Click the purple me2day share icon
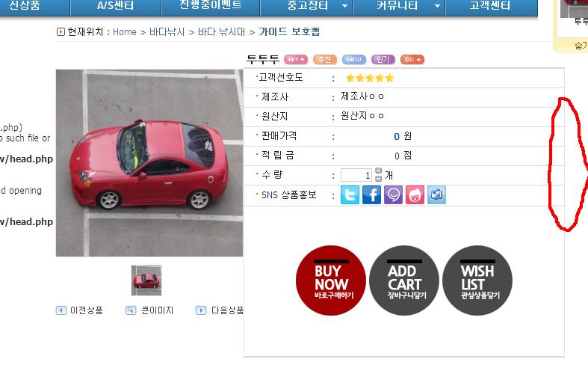 (393, 195)
